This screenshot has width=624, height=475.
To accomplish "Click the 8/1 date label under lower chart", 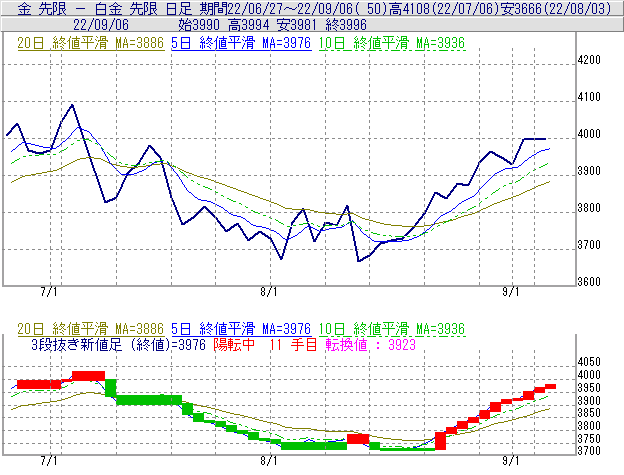I will [269, 461].
